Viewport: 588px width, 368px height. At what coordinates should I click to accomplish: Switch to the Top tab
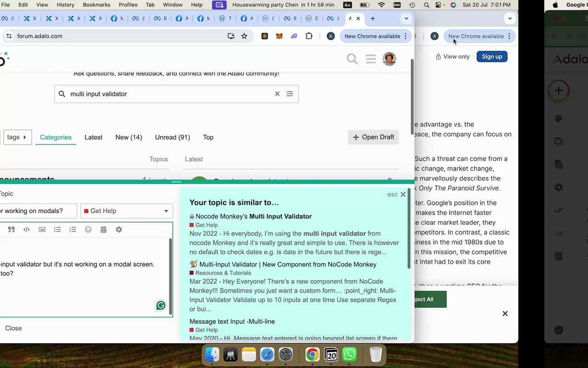208,137
